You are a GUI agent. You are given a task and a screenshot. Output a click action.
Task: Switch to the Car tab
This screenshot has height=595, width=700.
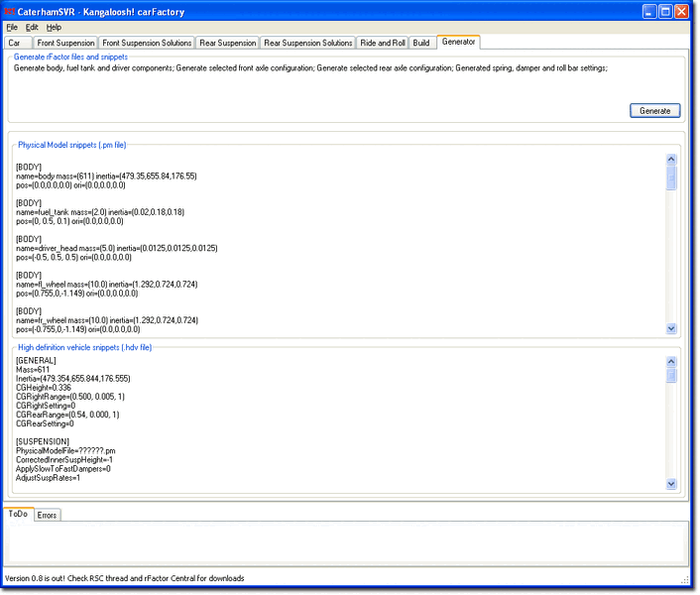[17, 43]
